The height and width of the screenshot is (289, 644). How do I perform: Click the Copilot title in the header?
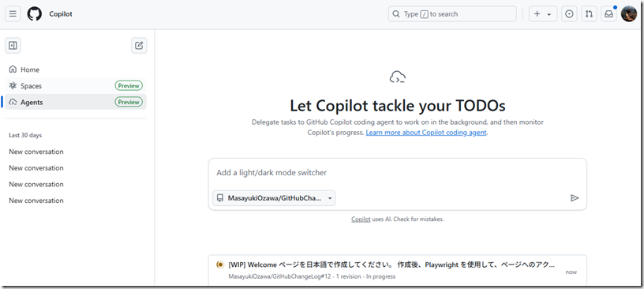tap(61, 14)
